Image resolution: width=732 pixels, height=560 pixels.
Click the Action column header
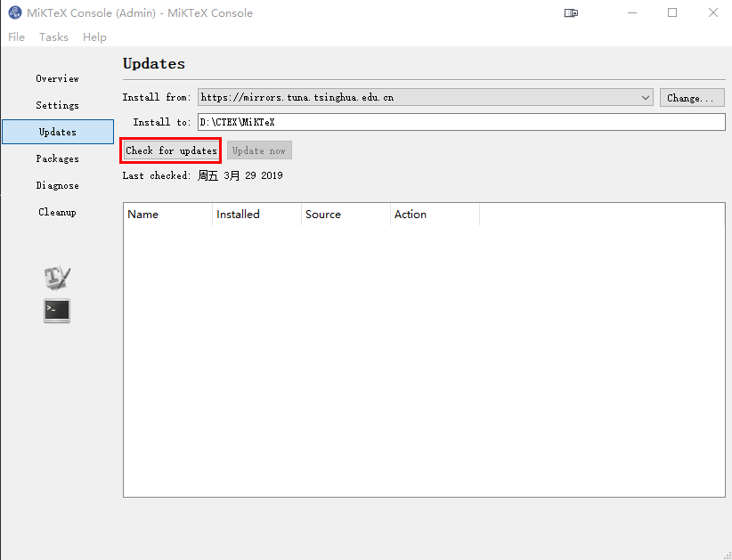coord(435,215)
